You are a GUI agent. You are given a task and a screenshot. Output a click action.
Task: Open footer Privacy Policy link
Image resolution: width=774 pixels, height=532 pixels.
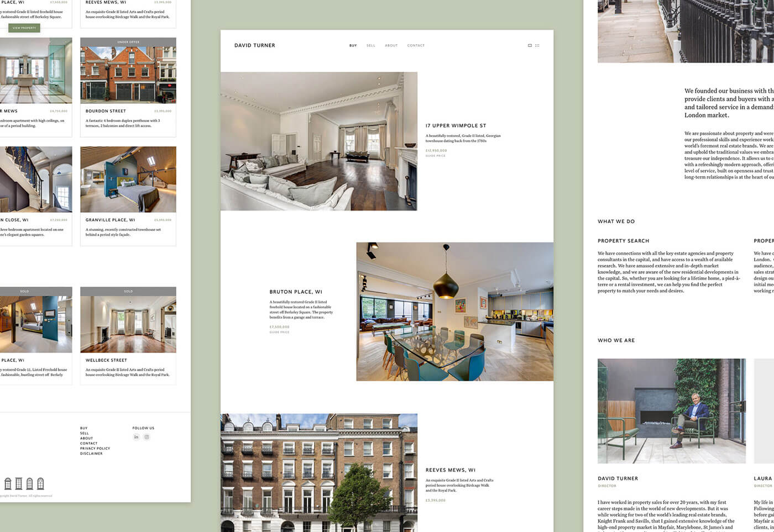(x=95, y=448)
